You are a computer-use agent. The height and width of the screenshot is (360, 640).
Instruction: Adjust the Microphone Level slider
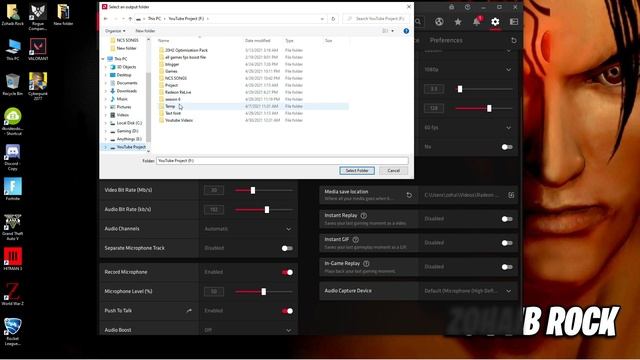click(264, 291)
